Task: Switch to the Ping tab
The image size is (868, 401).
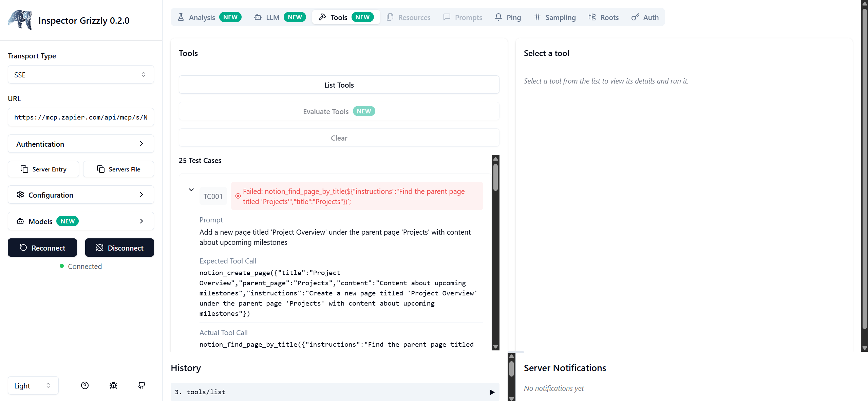Action: click(x=508, y=17)
